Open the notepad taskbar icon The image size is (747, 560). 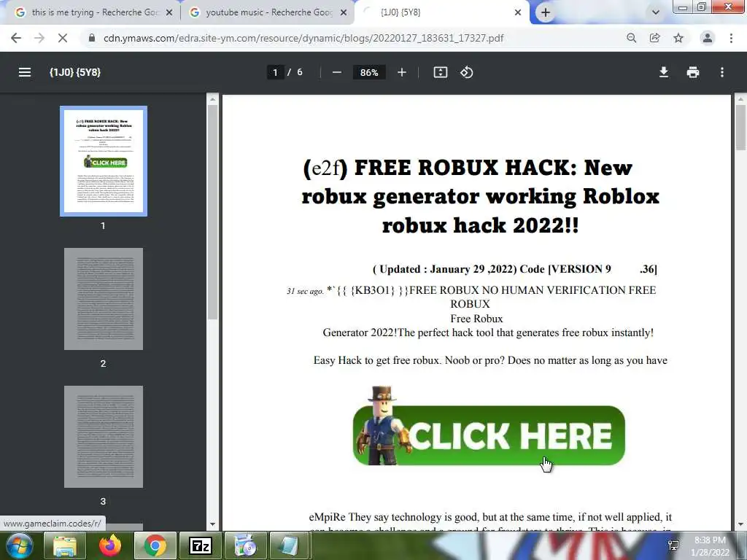(289, 545)
